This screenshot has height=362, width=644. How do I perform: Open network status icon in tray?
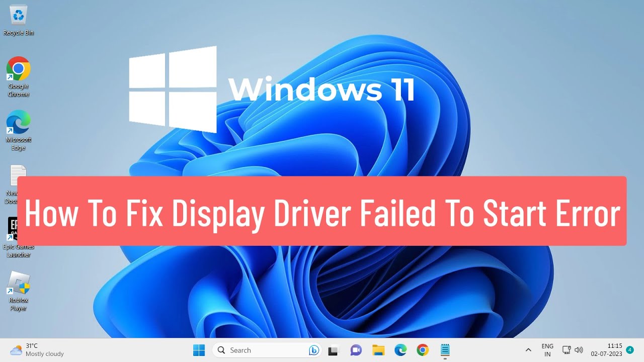567,350
